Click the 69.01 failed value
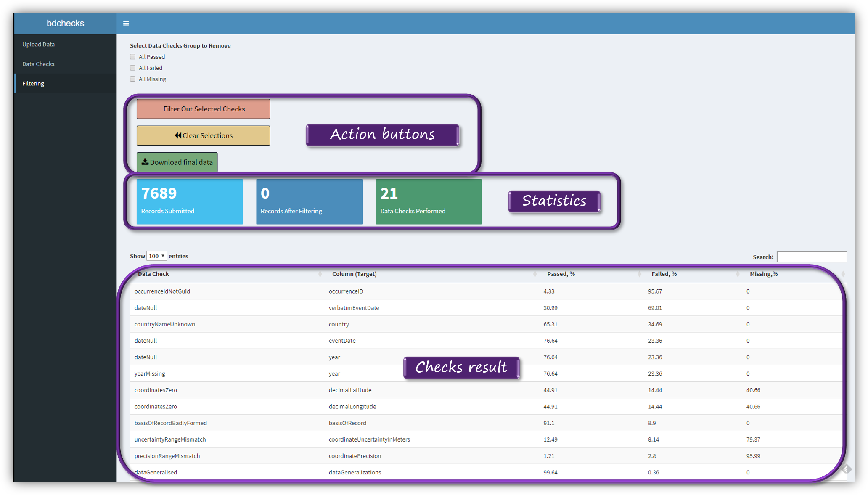This screenshot has width=868, height=495. (x=655, y=308)
